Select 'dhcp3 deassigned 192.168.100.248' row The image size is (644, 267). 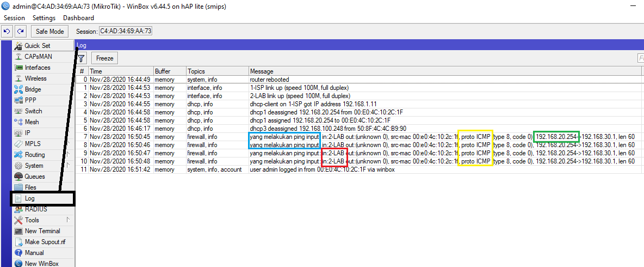[x=360, y=129]
